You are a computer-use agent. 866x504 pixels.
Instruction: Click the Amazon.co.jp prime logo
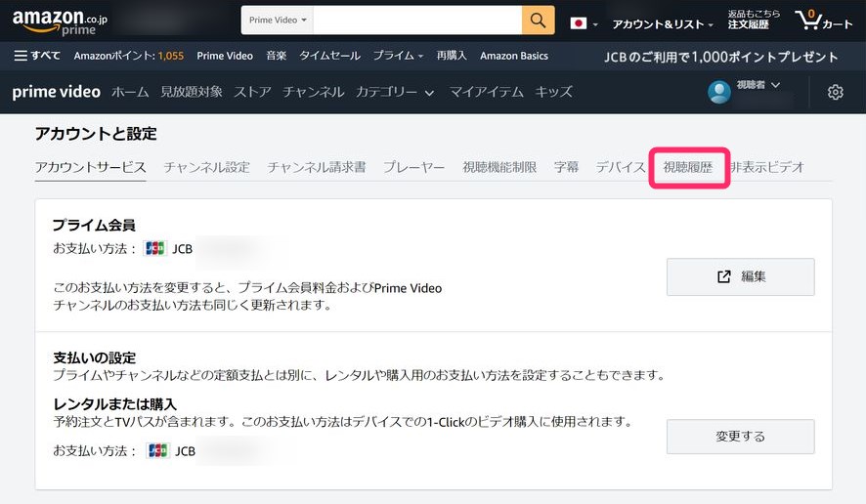[60, 22]
